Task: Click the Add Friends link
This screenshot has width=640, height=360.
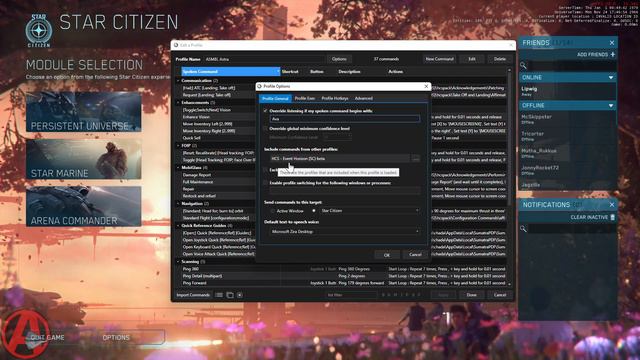Action: tap(592, 54)
